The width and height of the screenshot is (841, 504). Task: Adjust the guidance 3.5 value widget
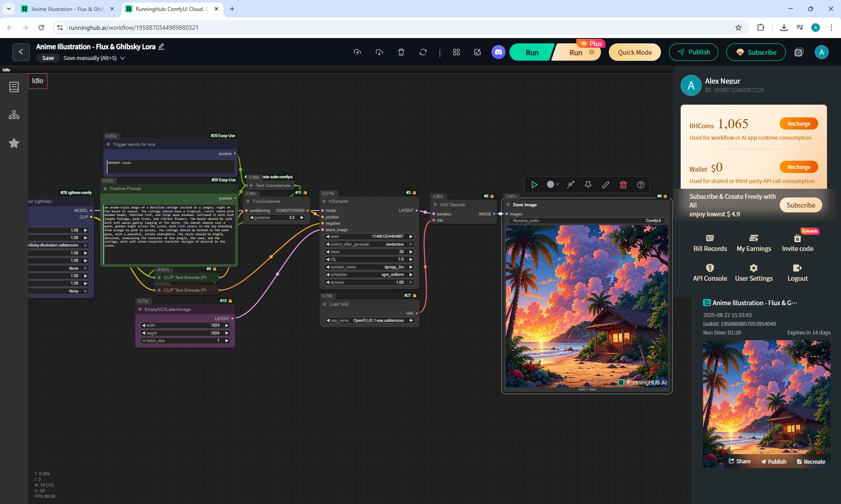point(277,218)
